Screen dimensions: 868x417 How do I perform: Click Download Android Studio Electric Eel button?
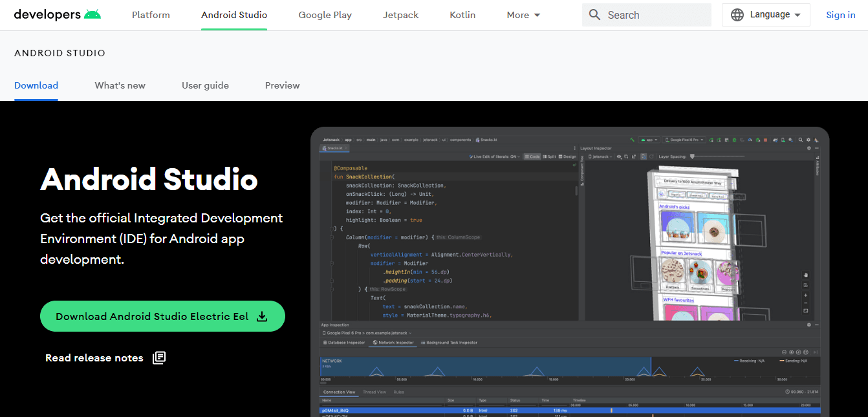click(x=162, y=316)
